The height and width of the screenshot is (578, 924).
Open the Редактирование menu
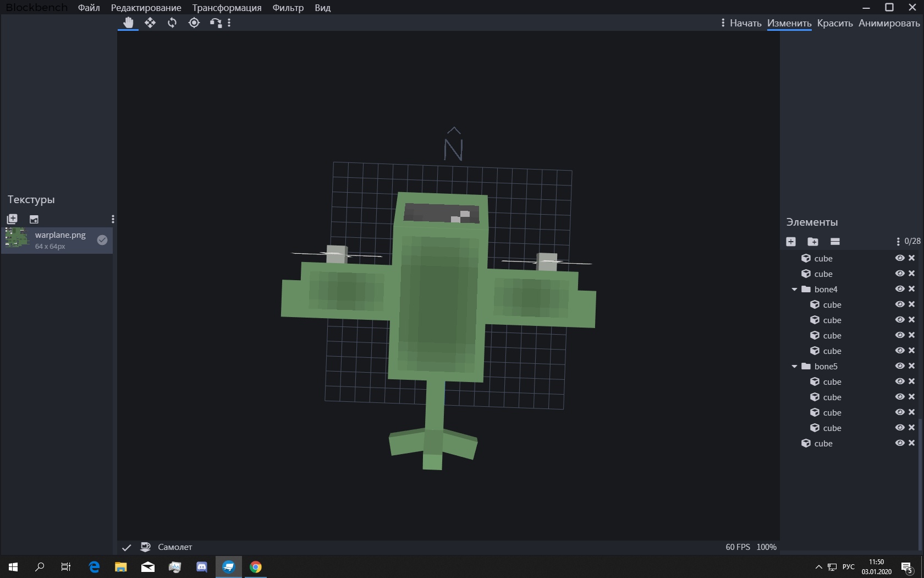point(146,8)
